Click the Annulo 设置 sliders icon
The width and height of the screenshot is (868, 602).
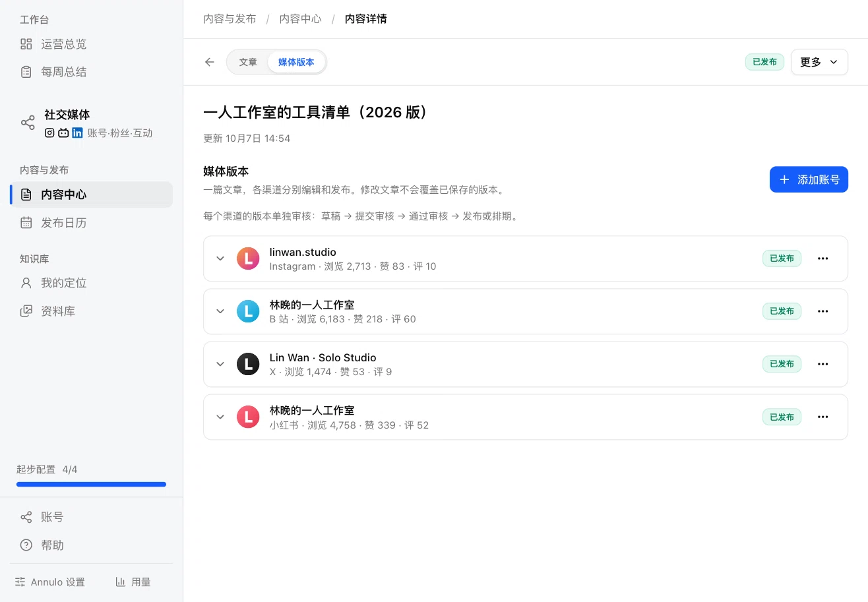point(20,582)
